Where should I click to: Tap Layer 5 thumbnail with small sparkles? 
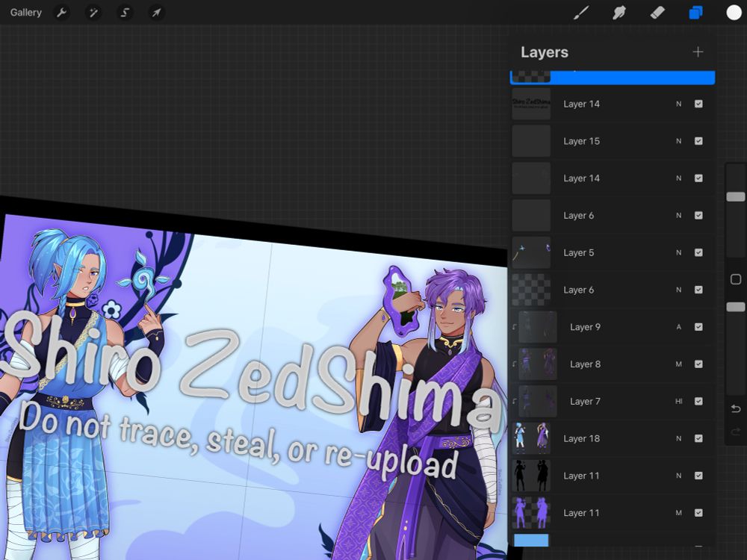(531, 252)
